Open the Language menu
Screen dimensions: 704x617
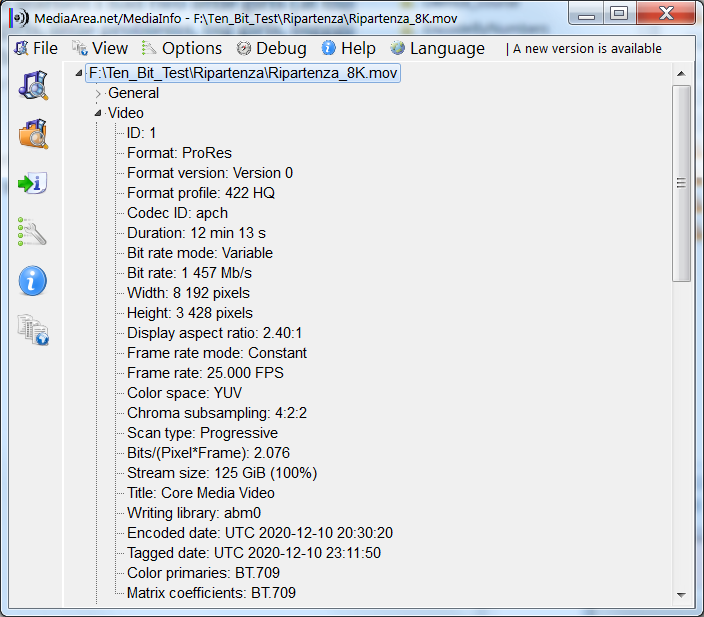tap(437, 48)
